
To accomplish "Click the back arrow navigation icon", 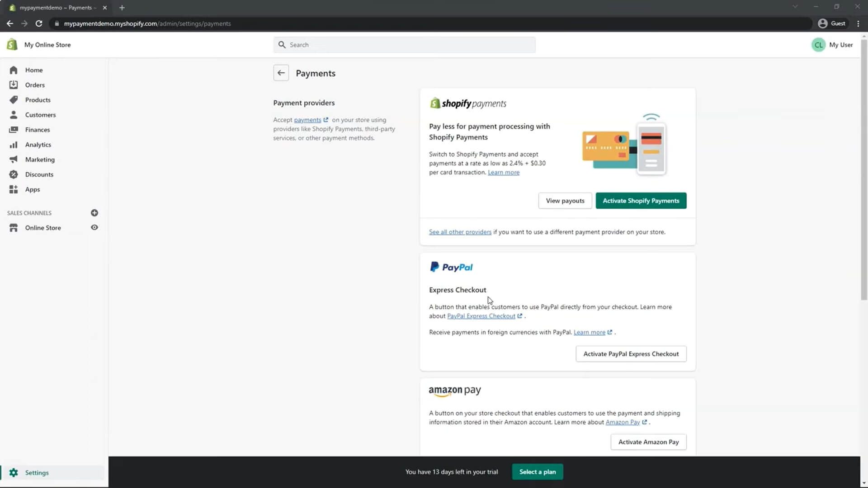I will tap(281, 73).
